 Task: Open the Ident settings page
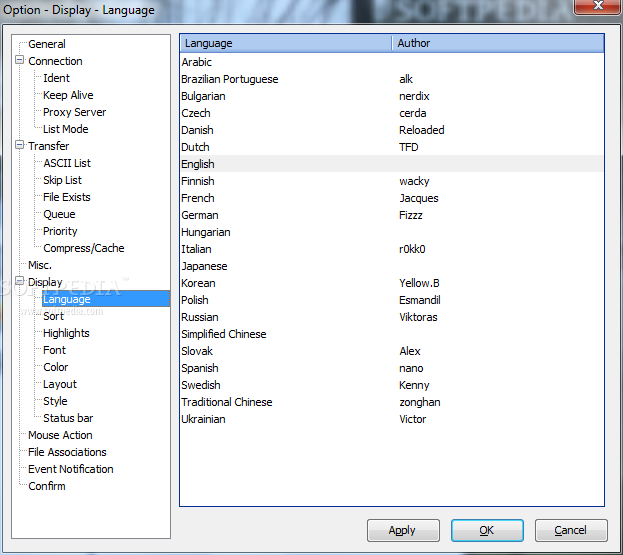[x=56, y=78]
